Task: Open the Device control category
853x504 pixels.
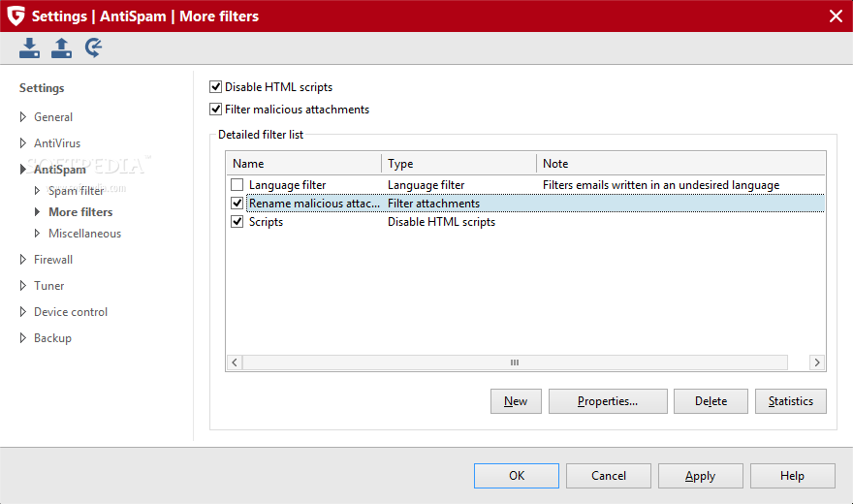Action: coord(71,311)
